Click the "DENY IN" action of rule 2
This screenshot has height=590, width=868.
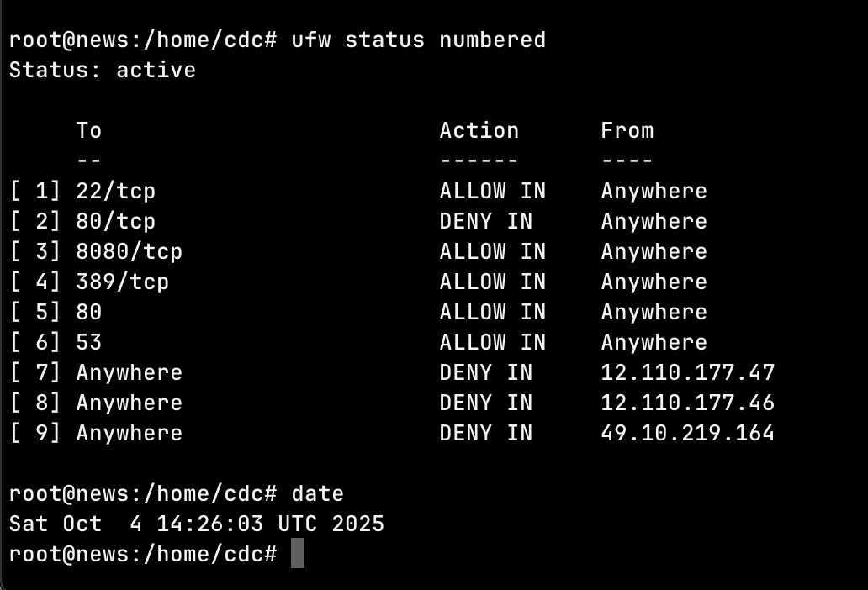(485, 221)
